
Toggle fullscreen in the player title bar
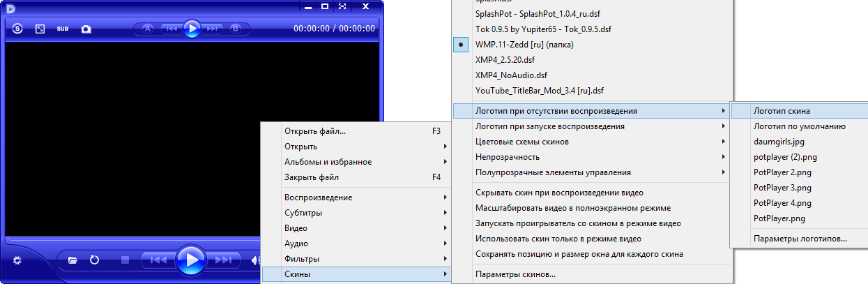(x=342, y=7)
